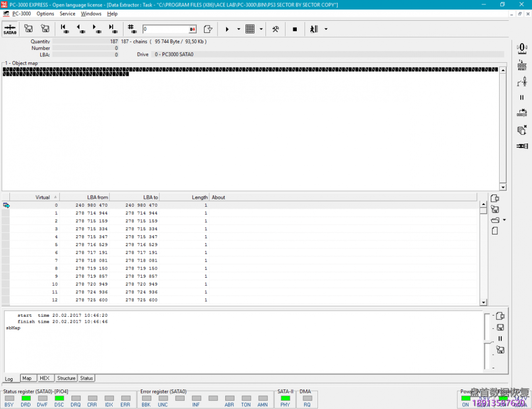Switch to the HEX tab
Viewport: 532px width, 409px height.
pos(44,378)
